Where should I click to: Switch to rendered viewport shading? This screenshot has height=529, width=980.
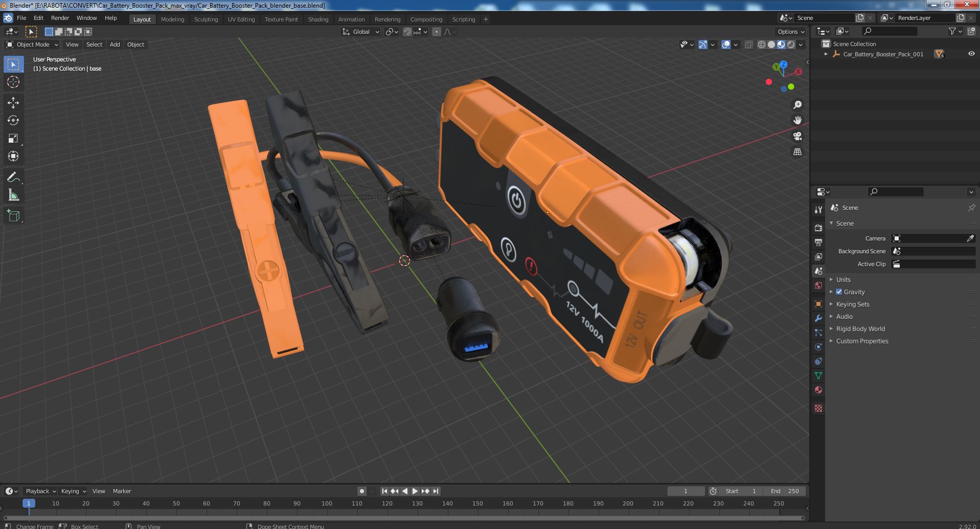click(x=791, y=45)
